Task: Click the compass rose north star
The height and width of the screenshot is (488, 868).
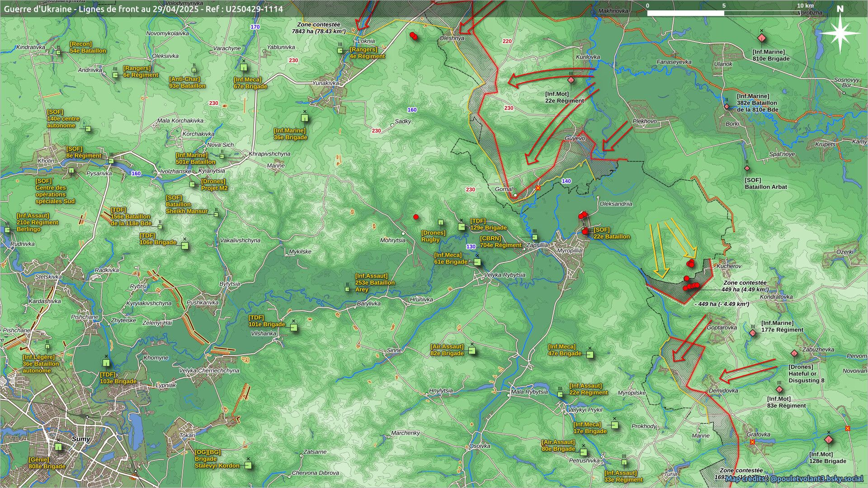Action: (x=840, y=33)
